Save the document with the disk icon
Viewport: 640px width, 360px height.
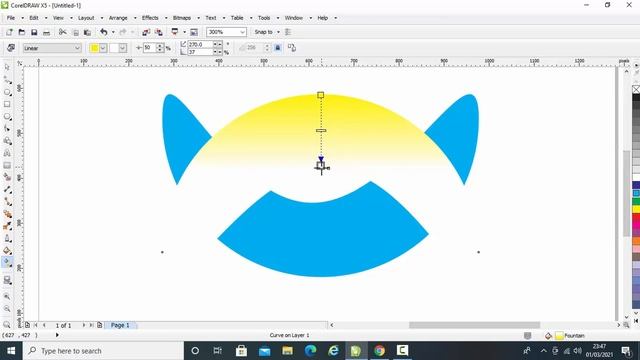click(x=34, y=32)
